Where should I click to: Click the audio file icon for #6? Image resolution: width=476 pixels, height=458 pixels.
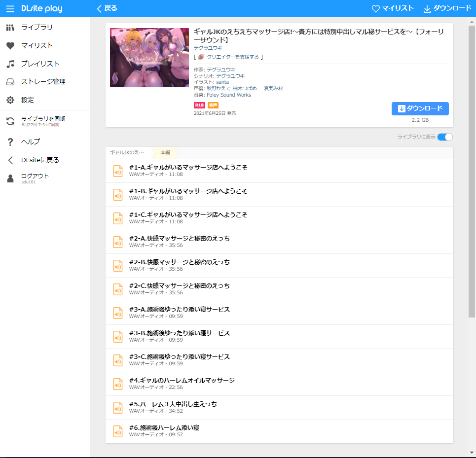118,431
